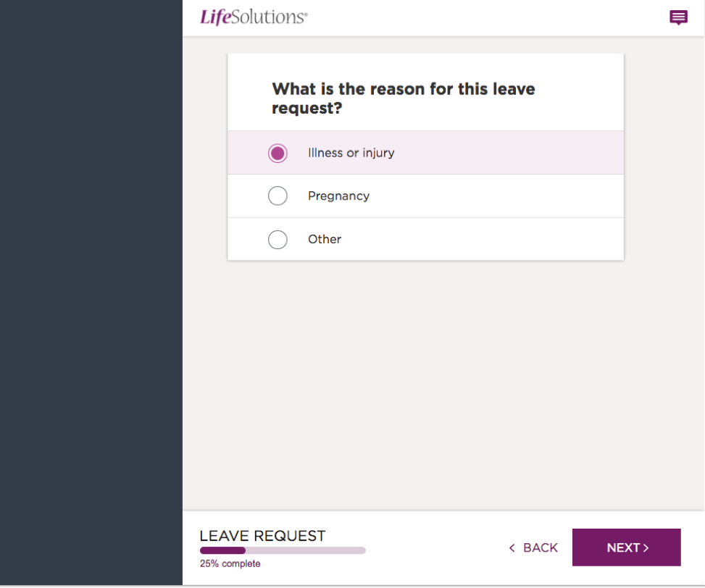Screen dimensions: 705x588
Task: Click the LifeSolutions logo
Action: click(x=254, y=17)
